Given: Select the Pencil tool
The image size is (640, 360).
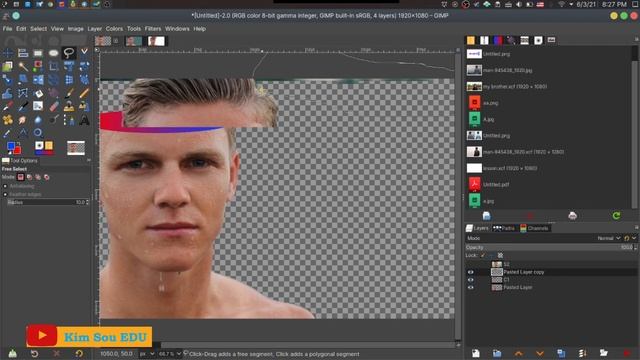Looking at the screenshot, I should pos(84,93).
